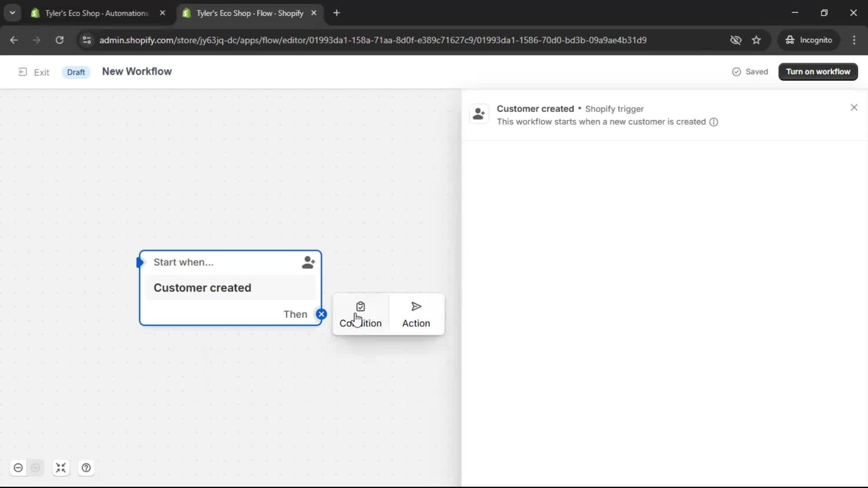Open the help icon in canvas toolbar
Image resolution: width=868 pixels, height=488 pixels.
86,468
